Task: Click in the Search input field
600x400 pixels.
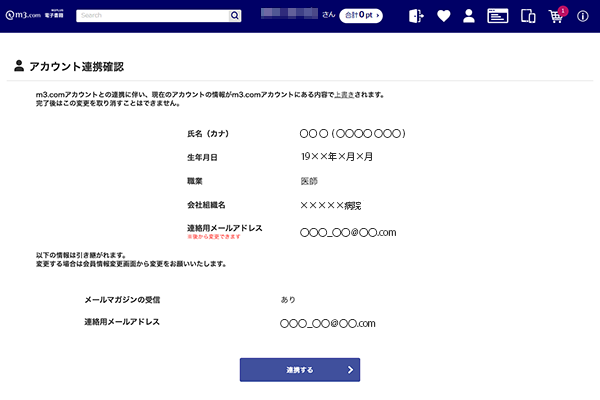Action: 152,16
